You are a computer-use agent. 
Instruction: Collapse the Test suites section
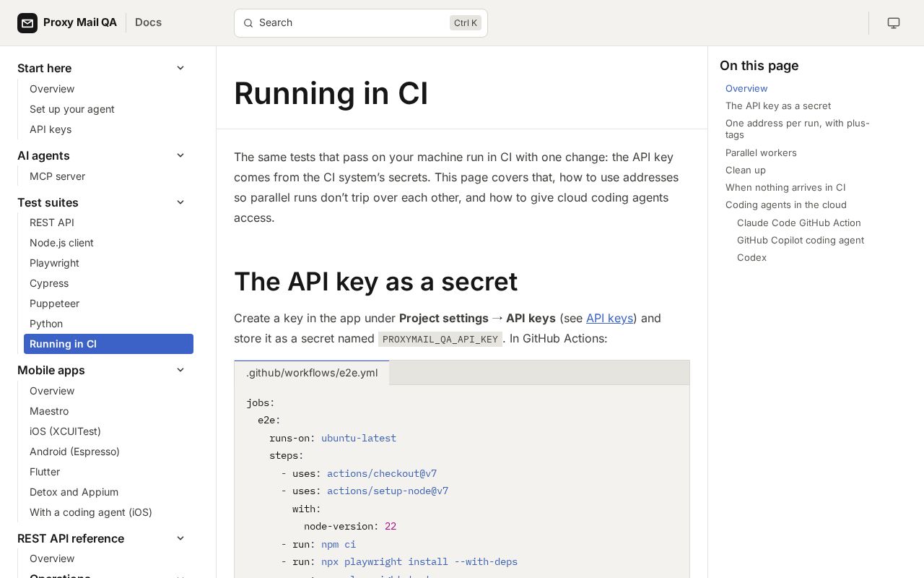tap(180, 202)
